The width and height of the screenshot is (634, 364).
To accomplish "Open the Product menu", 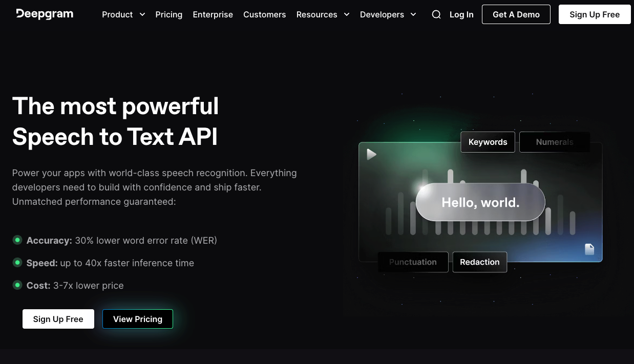I will tap(117, 14).
